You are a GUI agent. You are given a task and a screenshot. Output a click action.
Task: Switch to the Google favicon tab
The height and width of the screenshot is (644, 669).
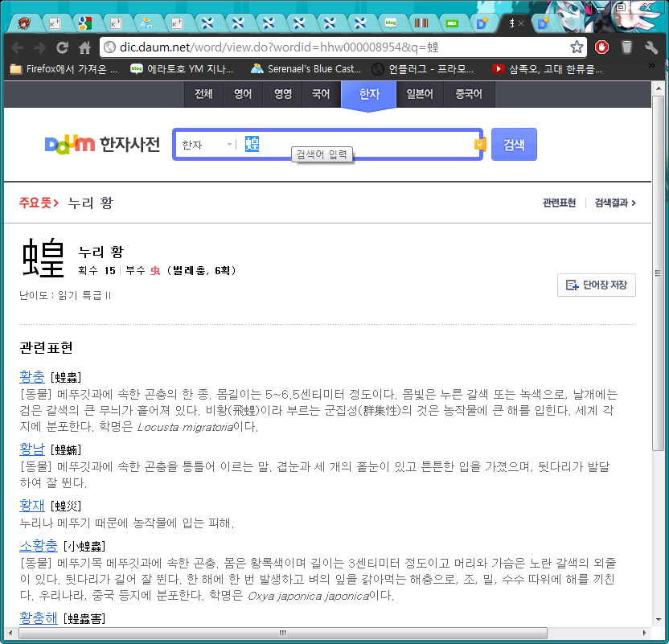pyautogui.click(x=85, y=23)
